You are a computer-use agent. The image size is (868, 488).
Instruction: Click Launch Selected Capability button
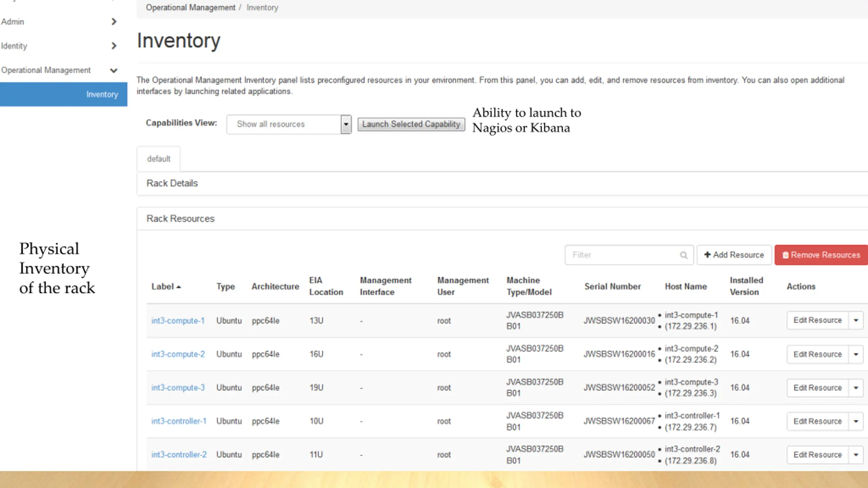point(411,124)
